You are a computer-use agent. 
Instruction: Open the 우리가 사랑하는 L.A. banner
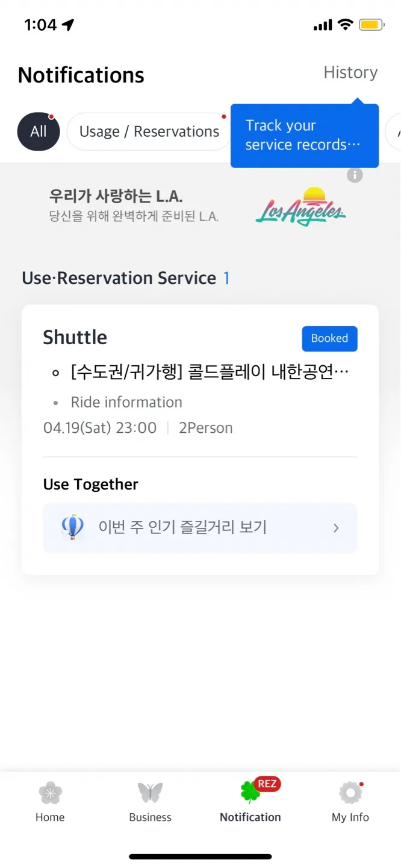pyautogui.click(x=200, y=206)
